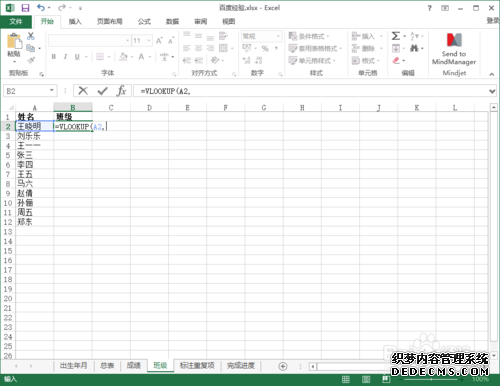Click the Save icon in quick access toolbar
The image size is (500, 386).
[x=25, y=8]
